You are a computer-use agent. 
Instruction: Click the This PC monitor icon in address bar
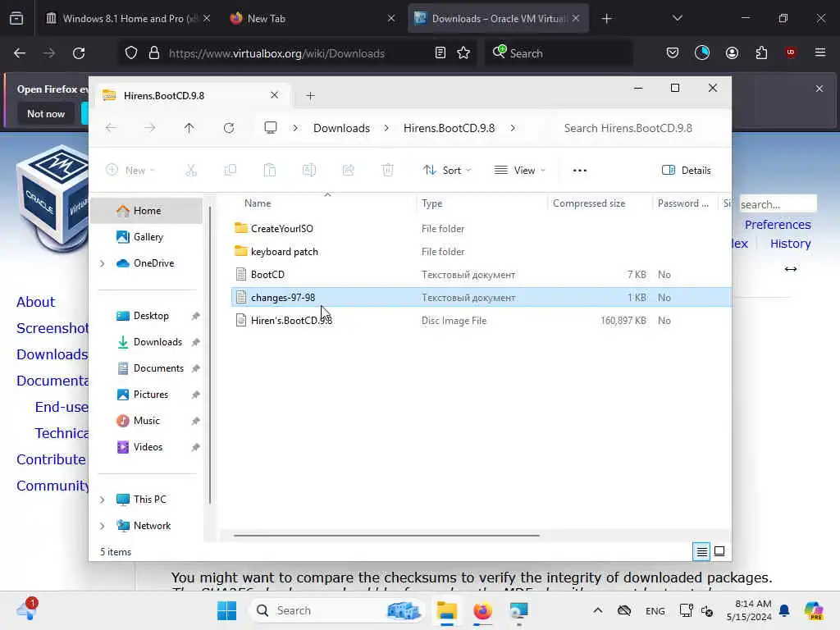271,128
